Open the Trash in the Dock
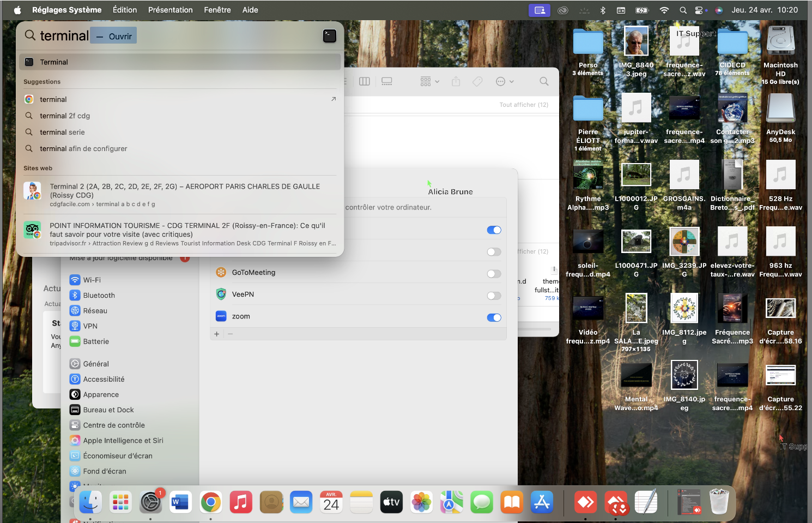Image resolution: width=812 pixels, height=523 pixels. click(719, 501)
